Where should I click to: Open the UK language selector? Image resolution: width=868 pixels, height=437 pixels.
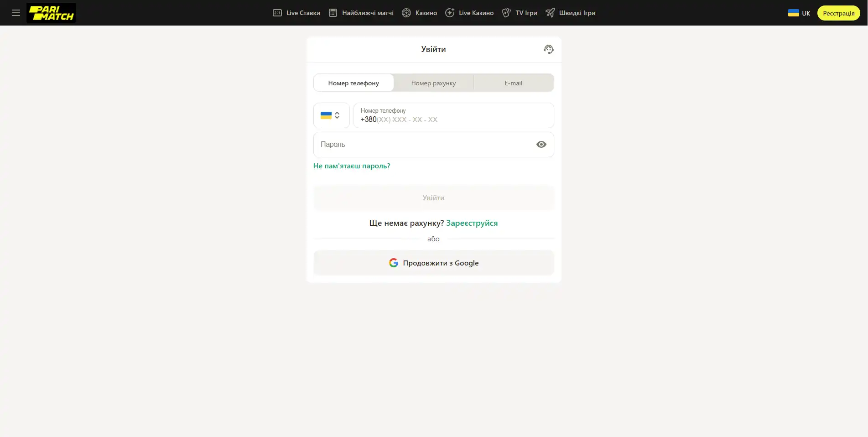coord(799,13)
